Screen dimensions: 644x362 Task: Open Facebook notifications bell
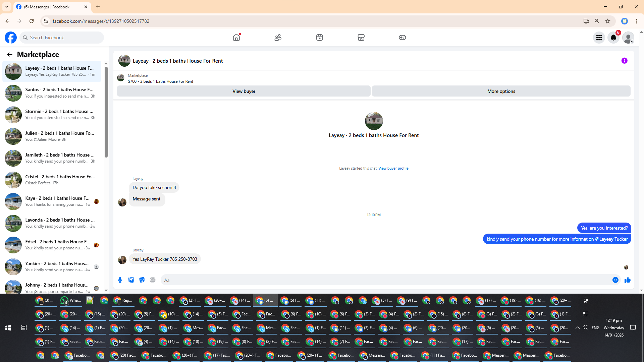point(613,38)
